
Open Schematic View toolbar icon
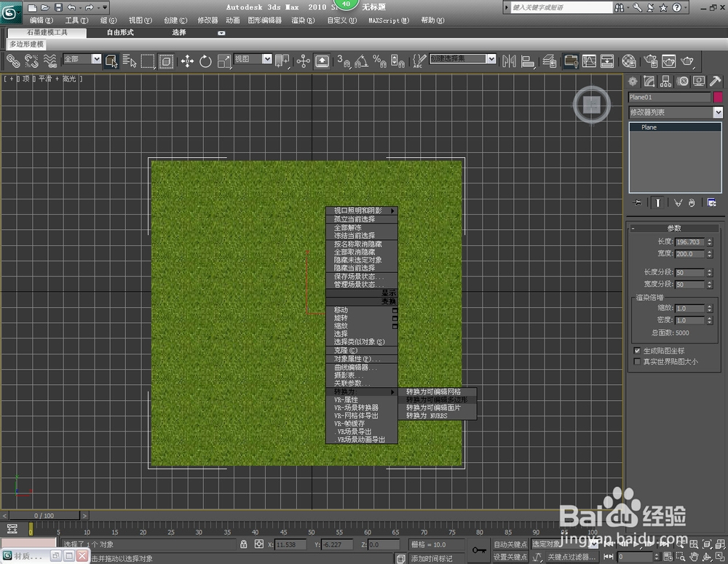click(607, 61)
